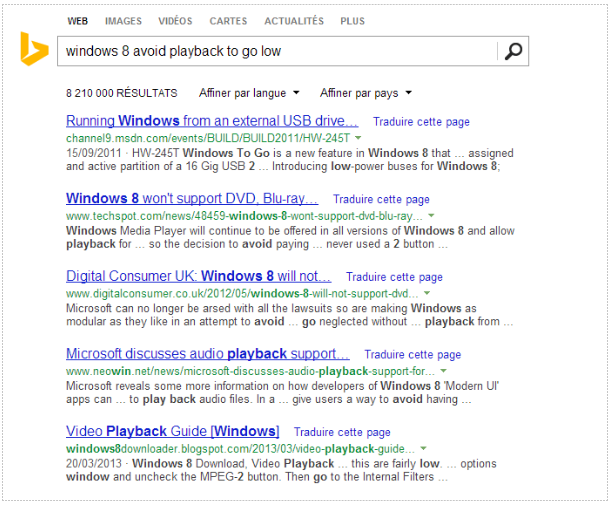Image resolution: width=613 pixels, height=505 pixels.
Task: Translate the Video Playback Guide result
Action: pos(342,432)
